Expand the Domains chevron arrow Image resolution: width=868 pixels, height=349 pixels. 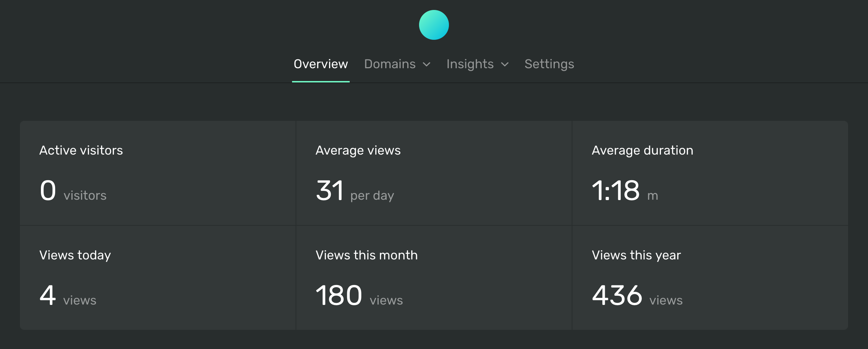pos(427,65)
